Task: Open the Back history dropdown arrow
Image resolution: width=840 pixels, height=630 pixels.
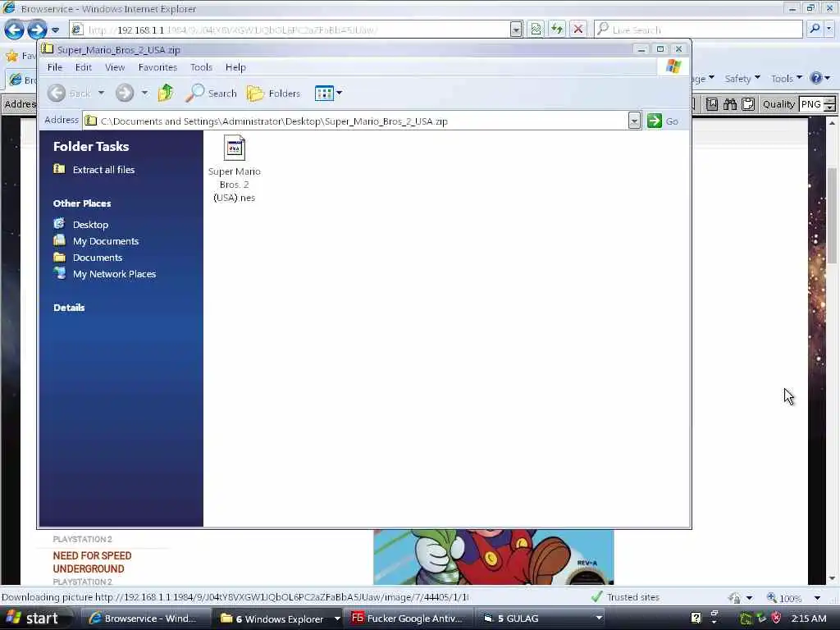Action: pos(101,94)
